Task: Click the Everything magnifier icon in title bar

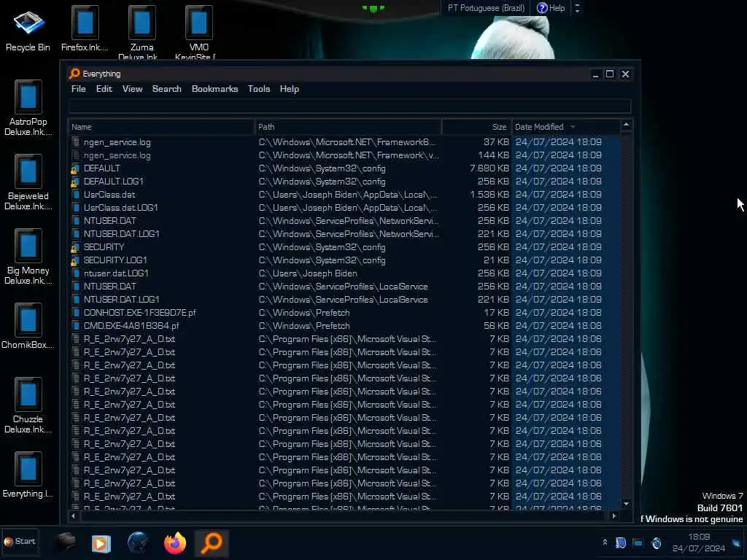Action: click(74, 74)
